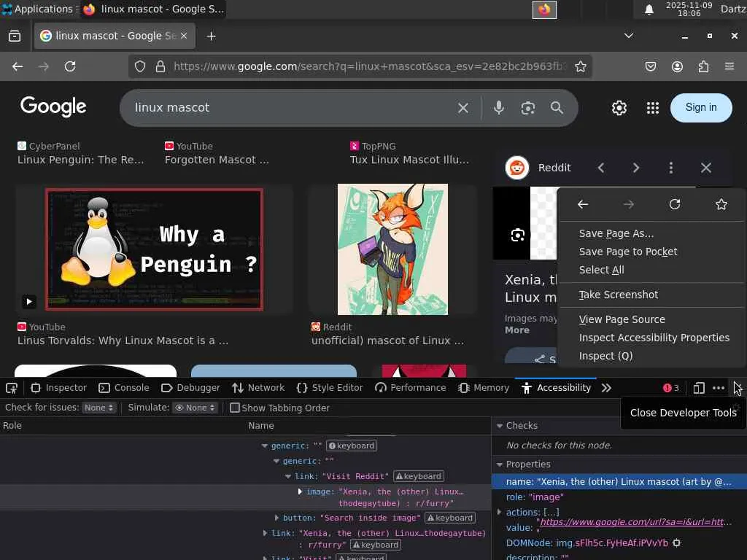Bookmark this page with the URL bar star
This screenshot has width=747, height=560.
(x=580, y=66)
